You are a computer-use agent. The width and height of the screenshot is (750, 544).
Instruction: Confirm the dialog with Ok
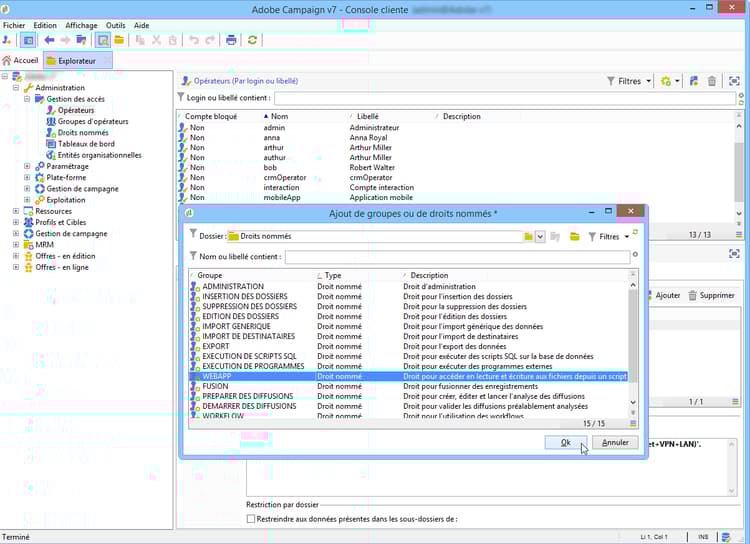[566, 442]
